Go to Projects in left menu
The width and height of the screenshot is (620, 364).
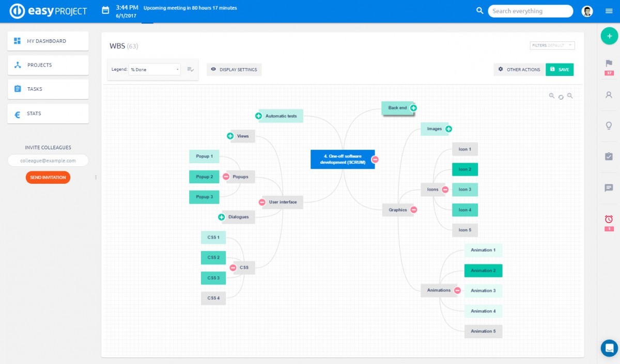(48, 65)
